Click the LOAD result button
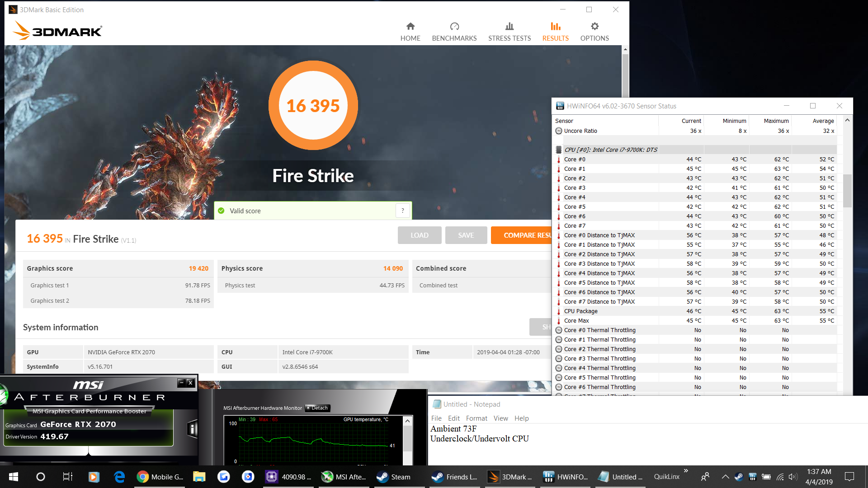Image resolution: width=868 pixels, height=488 pixels. (x=420, y=235)
